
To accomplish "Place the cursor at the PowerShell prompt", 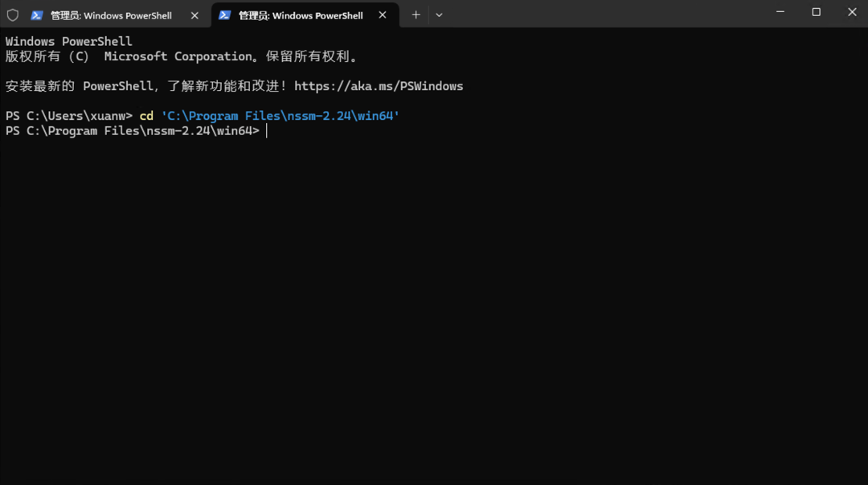I will coord(268,130).
